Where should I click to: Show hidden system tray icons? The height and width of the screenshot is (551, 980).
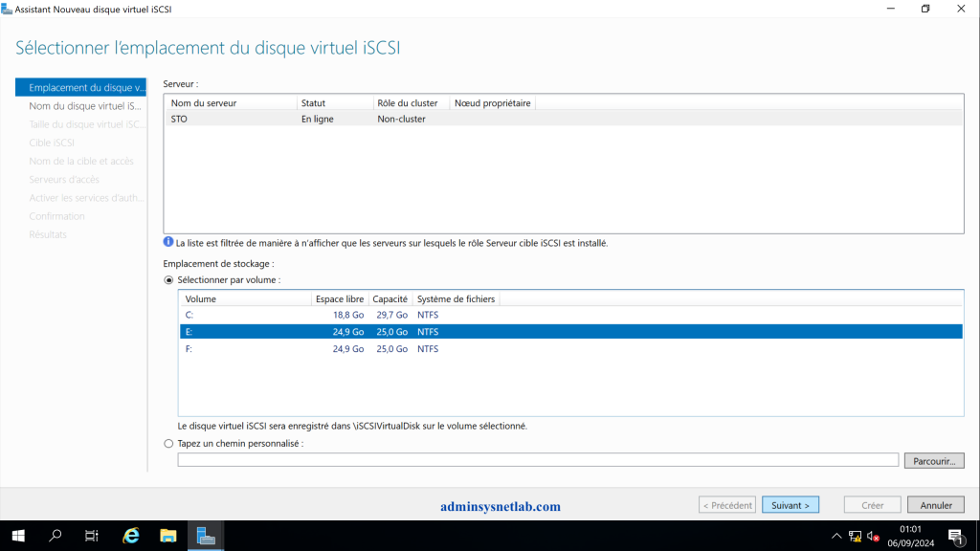coord(836,536)
